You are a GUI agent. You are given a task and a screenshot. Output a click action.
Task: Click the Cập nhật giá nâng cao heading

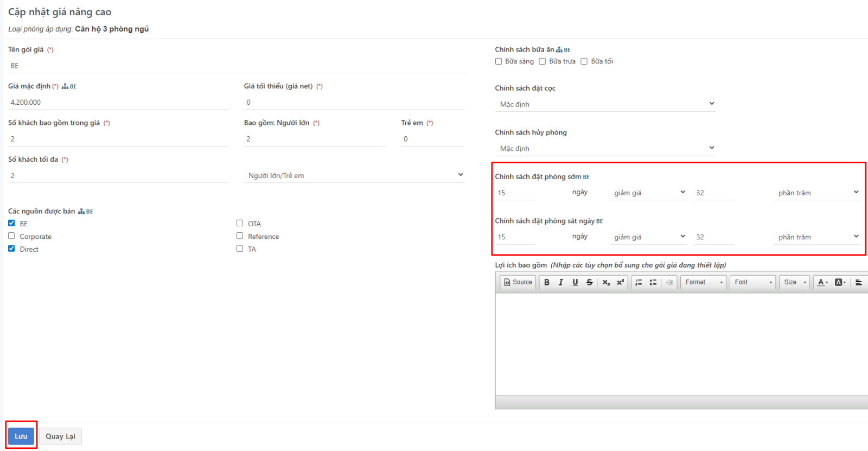(x=60, y=12)
